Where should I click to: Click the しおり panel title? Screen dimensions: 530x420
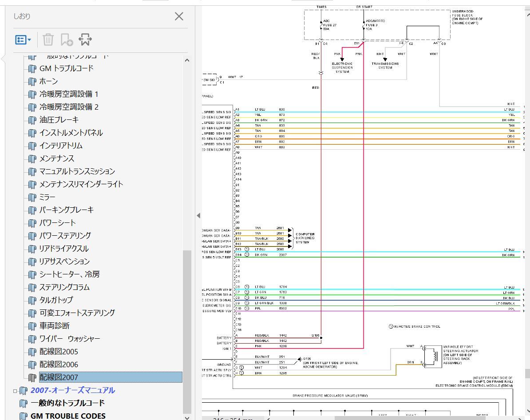(22, 16)
